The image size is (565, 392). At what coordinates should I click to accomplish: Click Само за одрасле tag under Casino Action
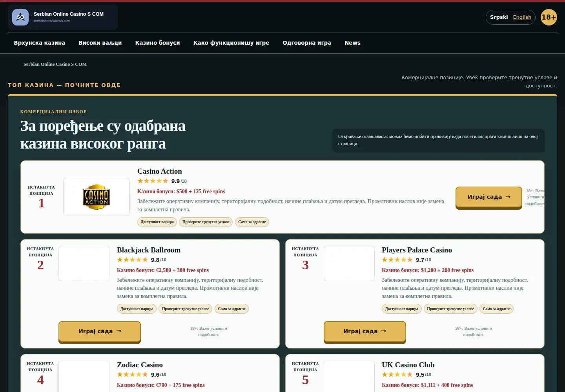(x=252, y=222)
